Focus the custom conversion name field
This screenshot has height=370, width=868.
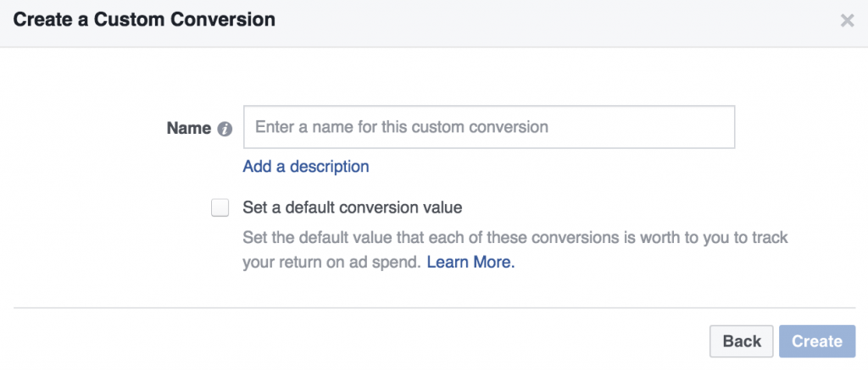click(488, 128)
